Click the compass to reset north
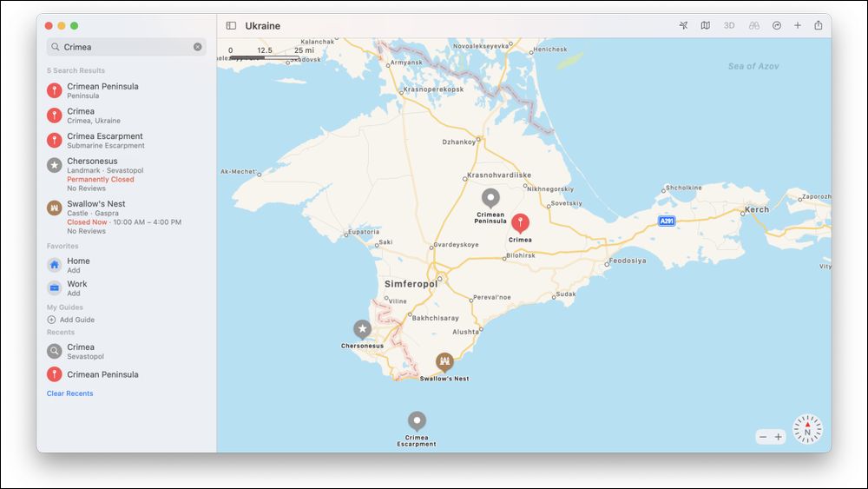Image resolution: width=868 pixels, height=489 pixels. point(807,429)
